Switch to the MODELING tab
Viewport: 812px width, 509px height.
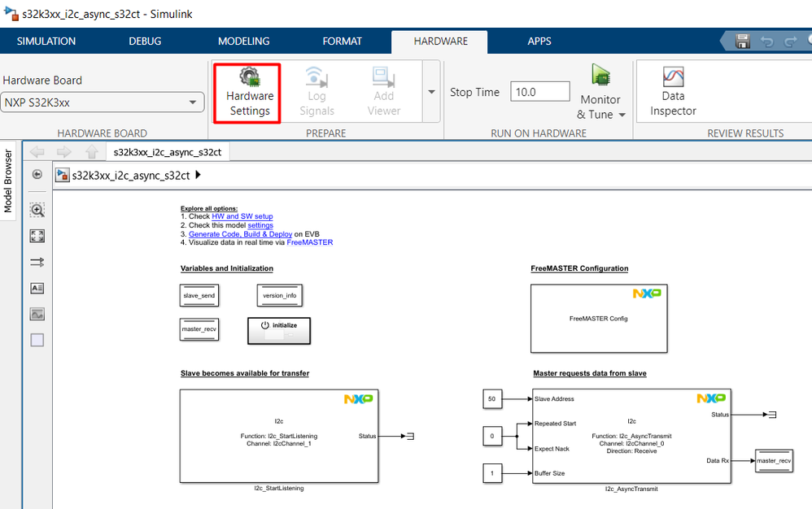[243, 41]
